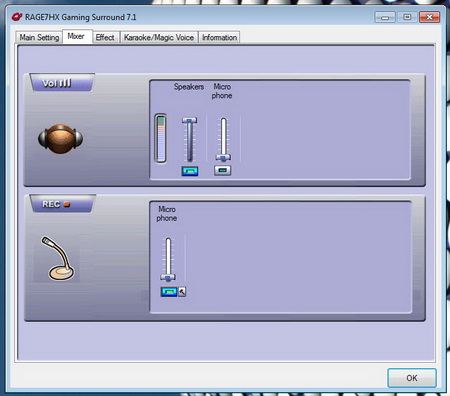Open the microphone advanced settings hammer icon
Image resolution: width=450 pixels, height=396 pixels.
[182, 292]
